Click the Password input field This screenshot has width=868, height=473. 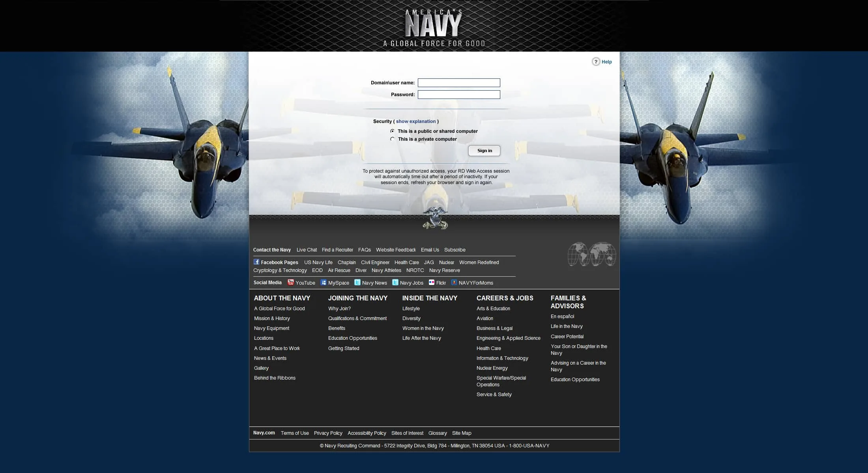click(x=459, y=95)
